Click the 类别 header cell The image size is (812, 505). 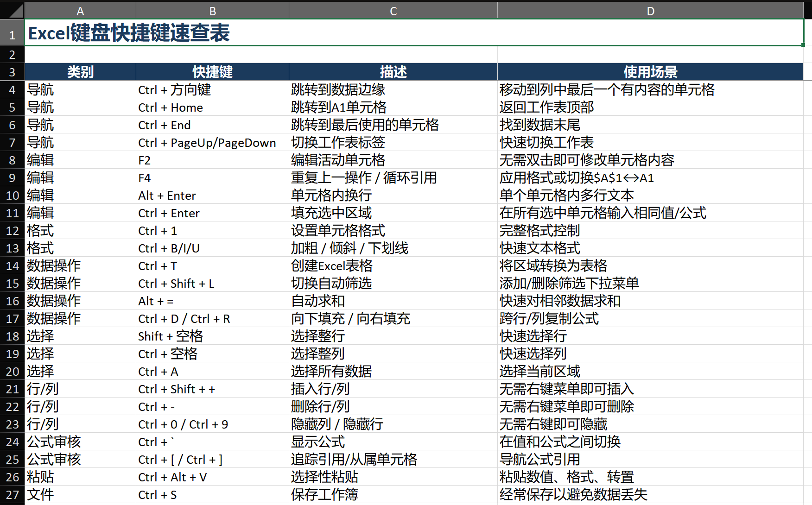80,72
